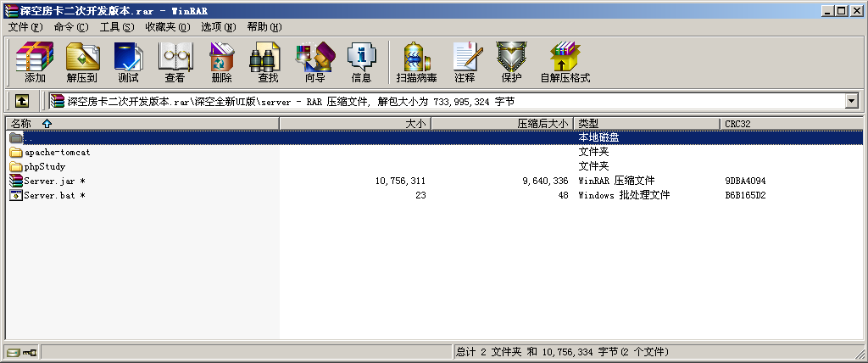Open the Favorites (收藏夹) menu

(x=167, y=27)
